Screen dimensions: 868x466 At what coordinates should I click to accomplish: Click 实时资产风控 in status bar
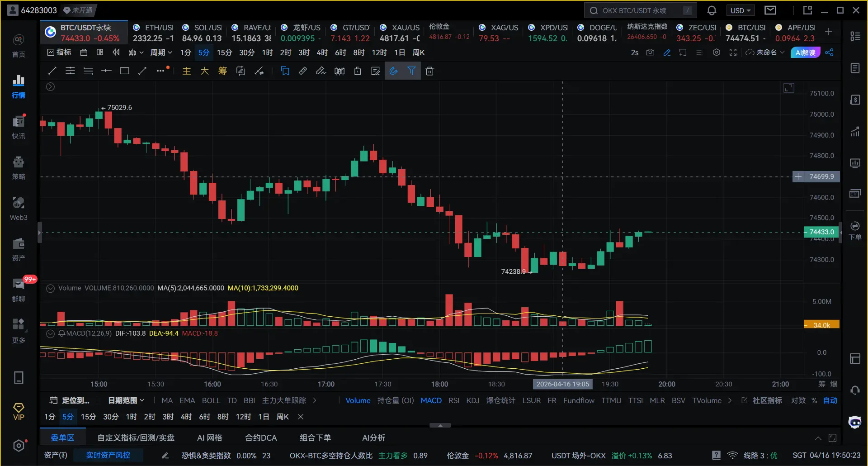pyautogui.click(x=108, y=455)
